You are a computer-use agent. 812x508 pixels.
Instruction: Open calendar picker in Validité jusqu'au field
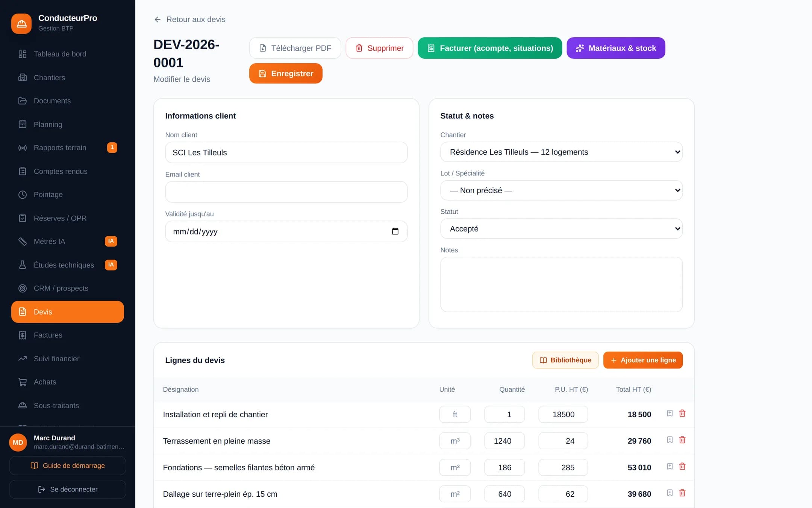tap(395, 231)
